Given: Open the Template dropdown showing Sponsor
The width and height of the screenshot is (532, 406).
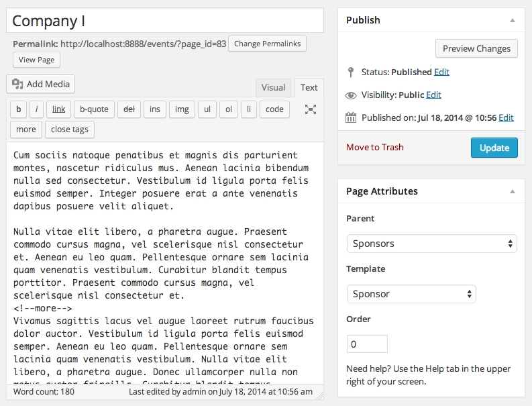Looking at the screenshot, I should [411, 294].
